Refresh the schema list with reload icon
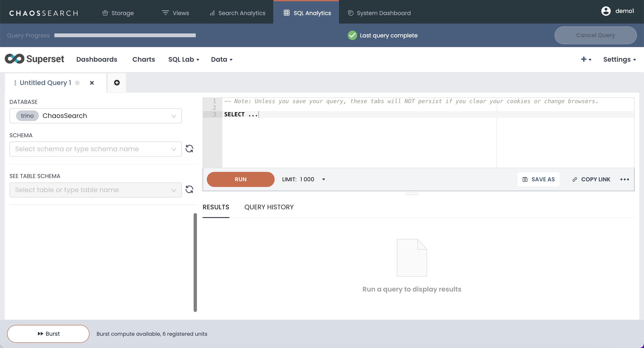 [x=189, y=149]
